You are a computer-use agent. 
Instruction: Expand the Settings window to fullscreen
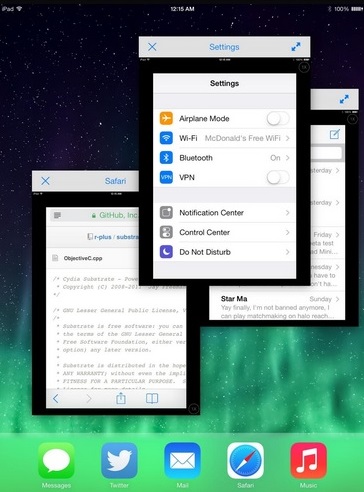click(x=296, y=47)
